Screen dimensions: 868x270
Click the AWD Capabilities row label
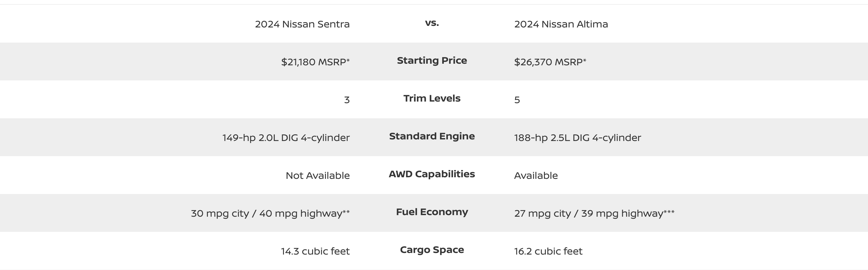pyautogui.click(x=432, y=174)
